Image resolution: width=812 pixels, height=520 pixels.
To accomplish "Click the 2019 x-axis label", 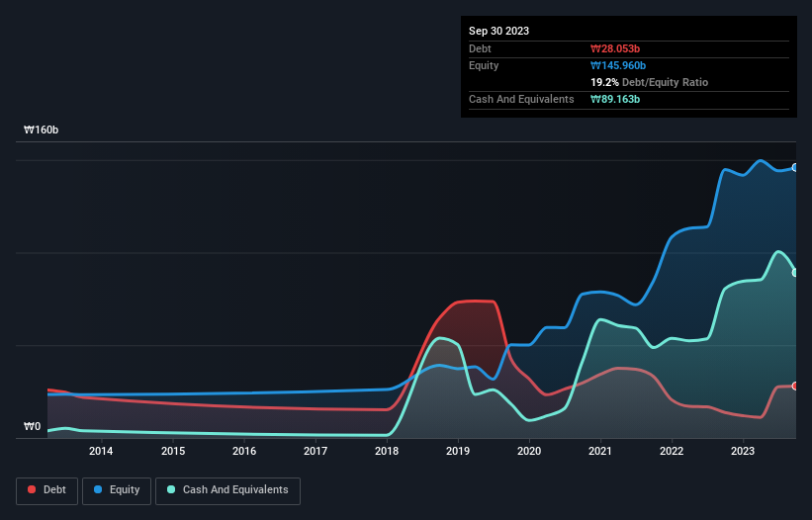I will [x=458, y=451].
